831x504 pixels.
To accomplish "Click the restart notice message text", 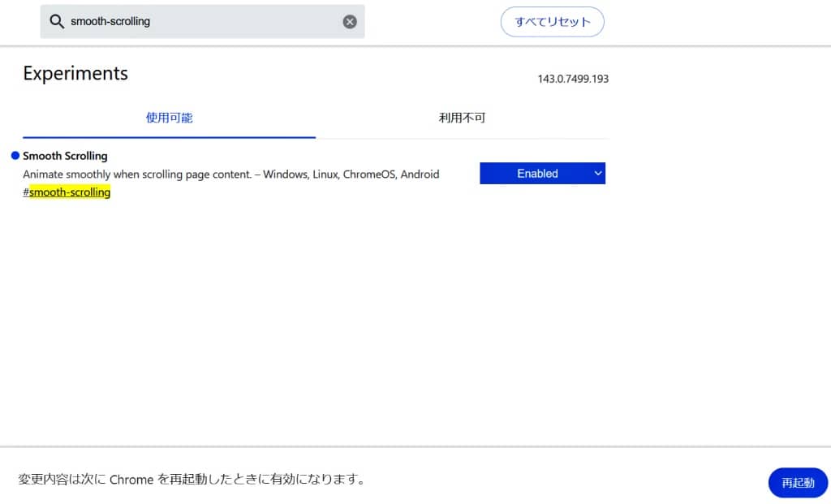I will click(x=192, y=479).
